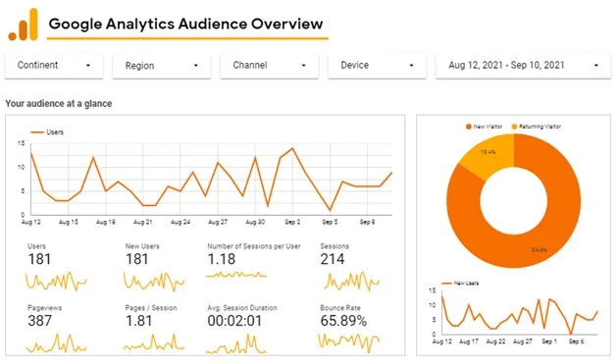616x364 pixels.
Task: Toggle the Returning Visitor legend dot
Action: (x=514, y=127)
